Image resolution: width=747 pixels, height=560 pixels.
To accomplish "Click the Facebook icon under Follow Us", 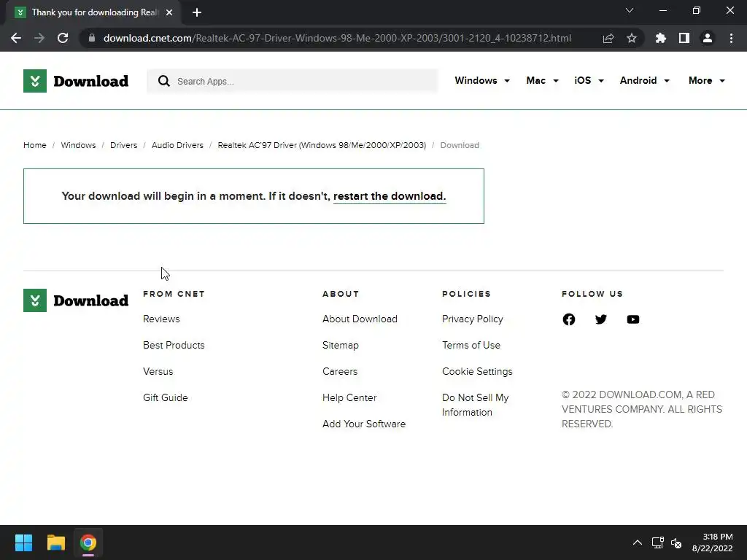I will pyautogui.click(x=569, y=319).
